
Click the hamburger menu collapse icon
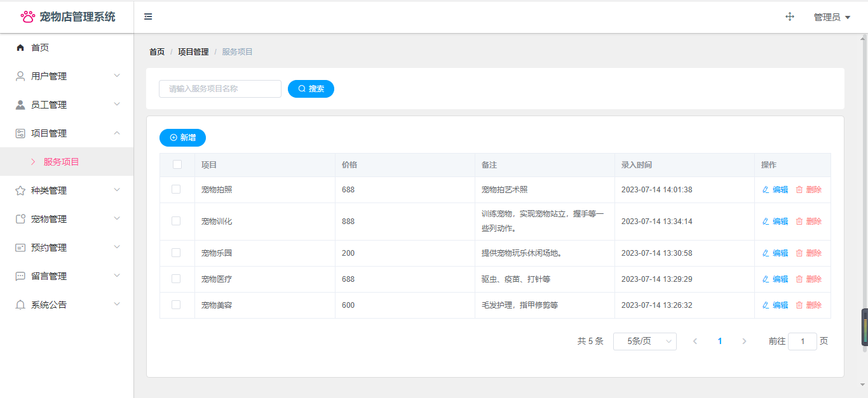pos(148,17)
